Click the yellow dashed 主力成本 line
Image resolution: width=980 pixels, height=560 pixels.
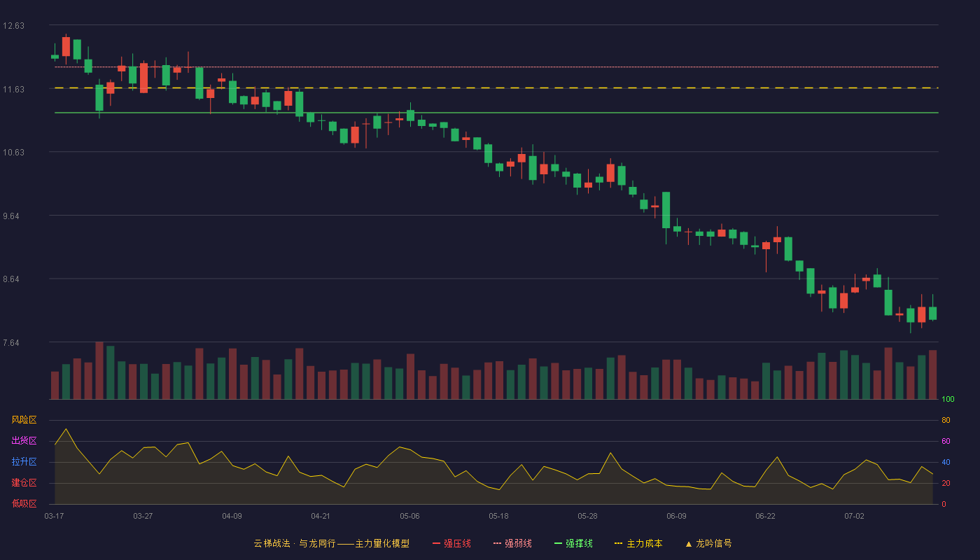pos(496,88)
